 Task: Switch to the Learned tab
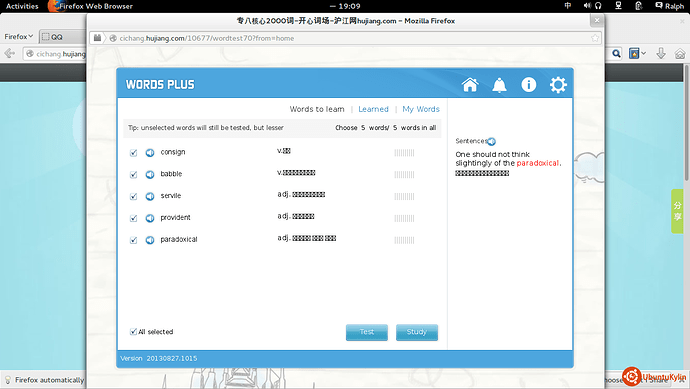pos(373,109)
